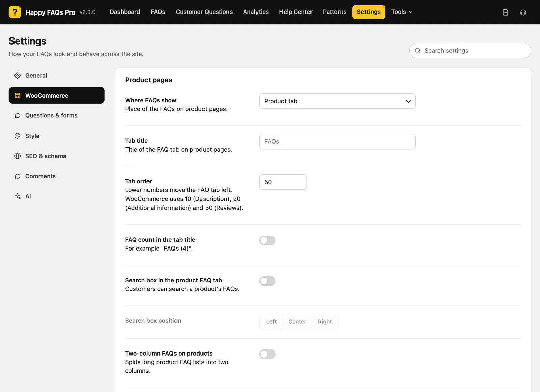The height and width of the screenshot is (392, 540).
Task: Switch to the Analytics page
Action: coord(256,12)
